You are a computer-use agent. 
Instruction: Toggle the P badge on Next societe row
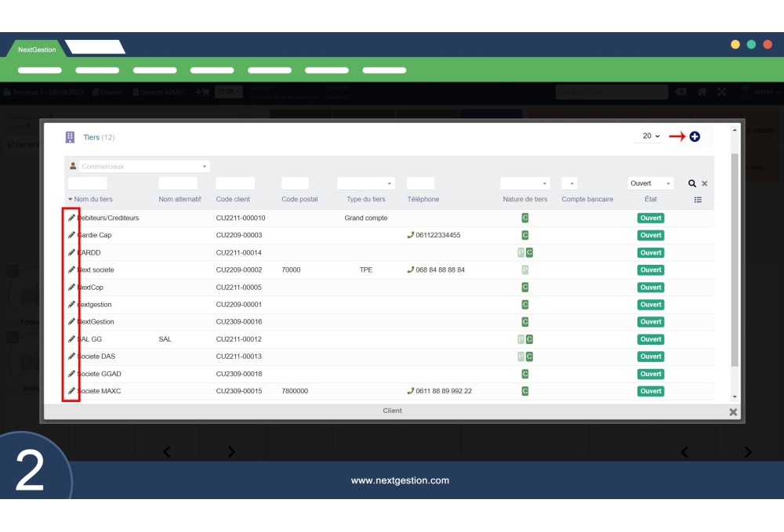click(x=524, y=270)
